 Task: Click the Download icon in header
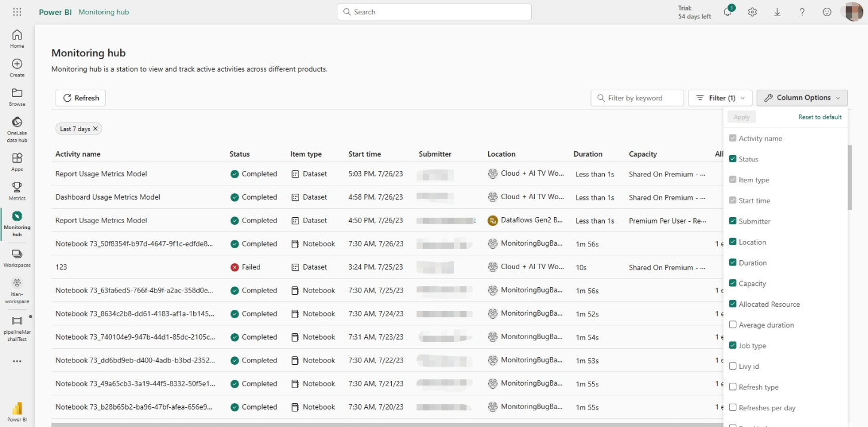pyautogui.click(x=777, y=12)
